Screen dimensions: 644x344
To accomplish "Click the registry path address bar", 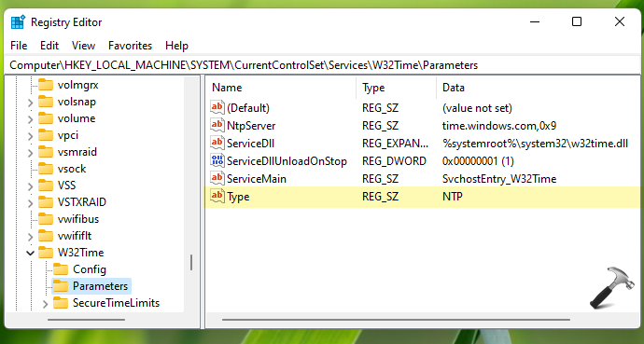I will [322, 65].
